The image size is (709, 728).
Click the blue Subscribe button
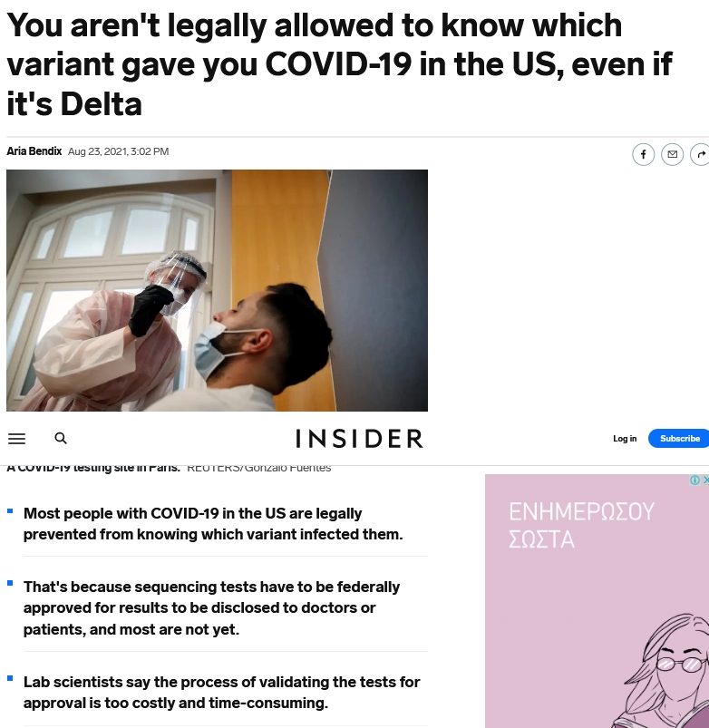point(679,439)
